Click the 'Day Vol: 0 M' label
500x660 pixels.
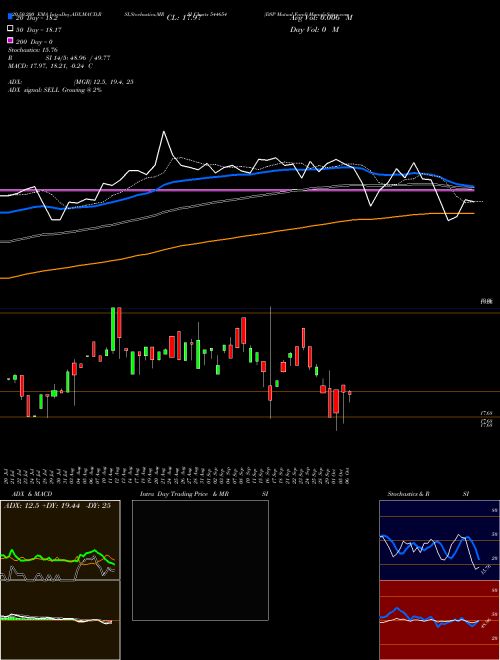314,30
